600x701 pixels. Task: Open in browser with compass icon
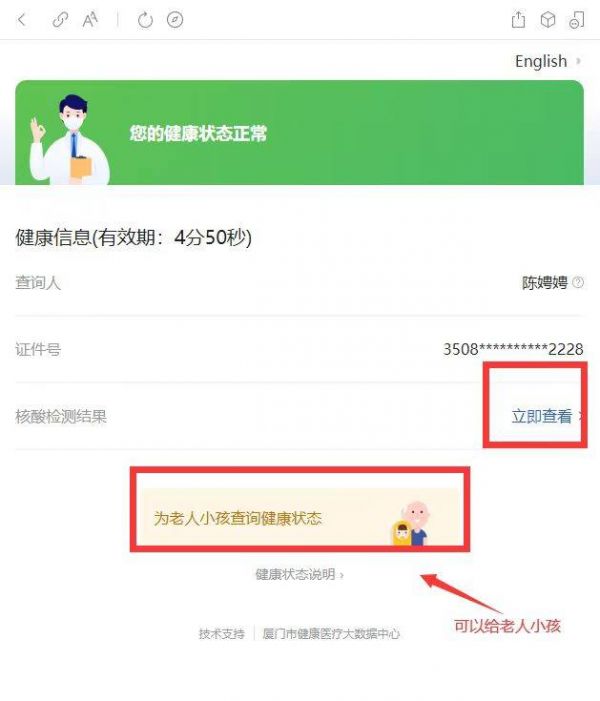click(175, 20)
